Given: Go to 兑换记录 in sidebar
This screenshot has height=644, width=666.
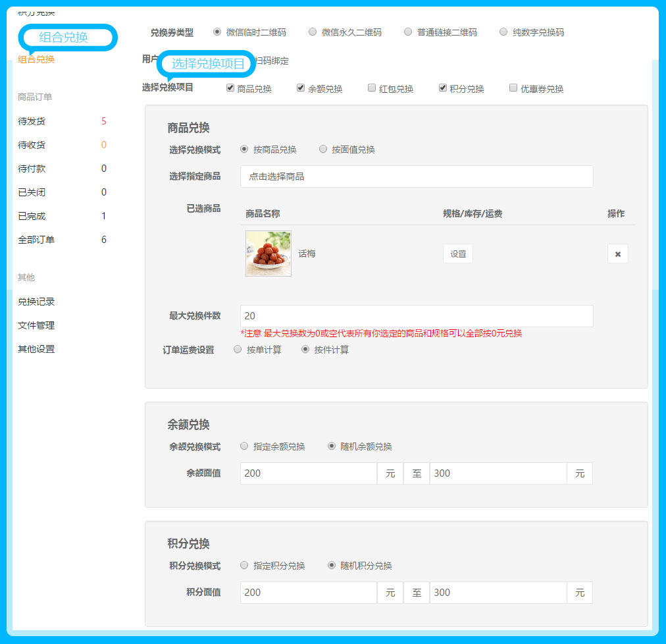Looking at the screenshot, I should click(36, 302).
